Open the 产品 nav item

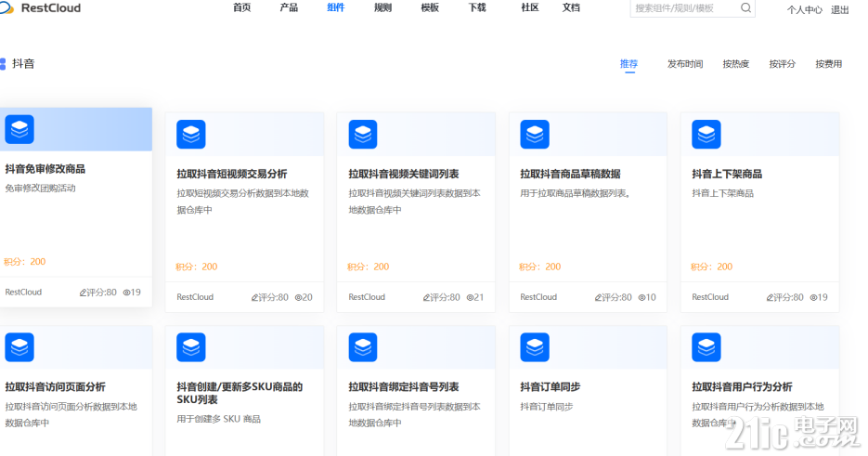(x=289, y=7)
